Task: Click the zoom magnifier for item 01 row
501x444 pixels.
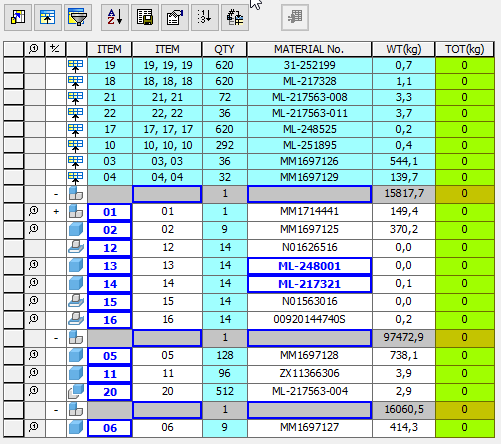Action: pos(34,211)
